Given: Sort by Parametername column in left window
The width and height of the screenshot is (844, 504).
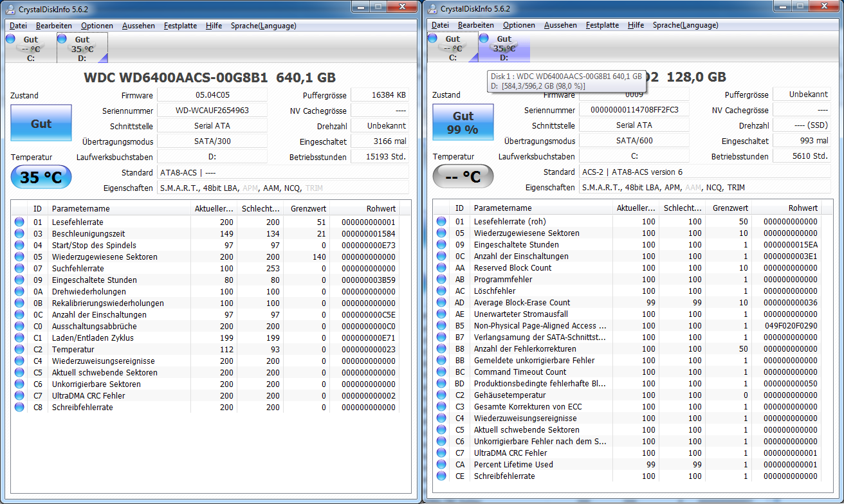Looking at the screenshot, I should pyautogui.click(x=119, y=208).
